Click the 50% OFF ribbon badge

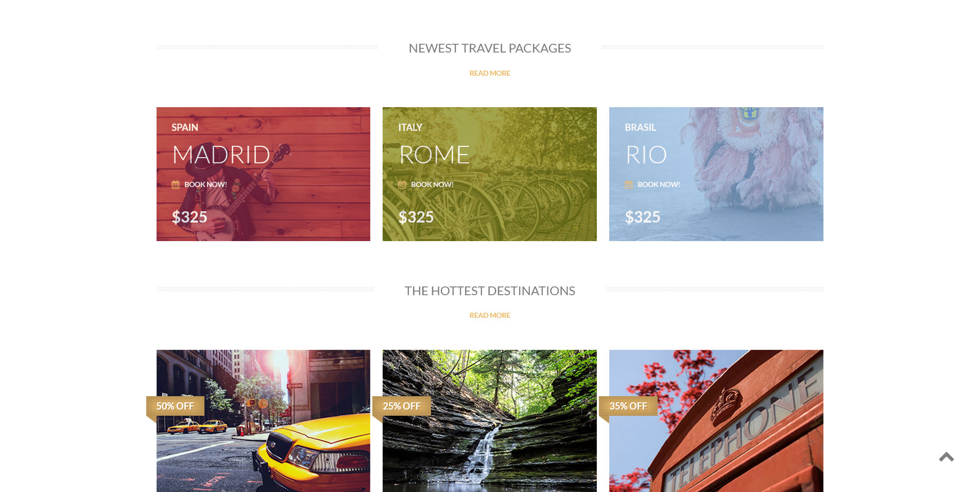175,406
